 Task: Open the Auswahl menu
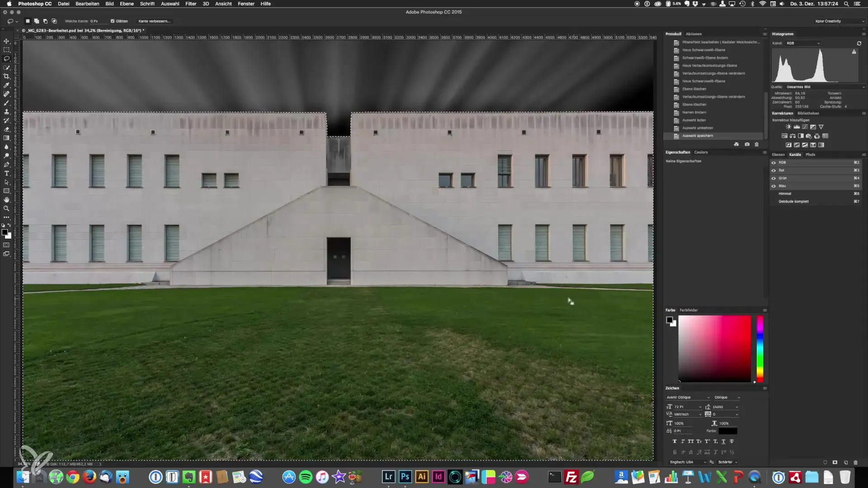click(x=170, y=4)
